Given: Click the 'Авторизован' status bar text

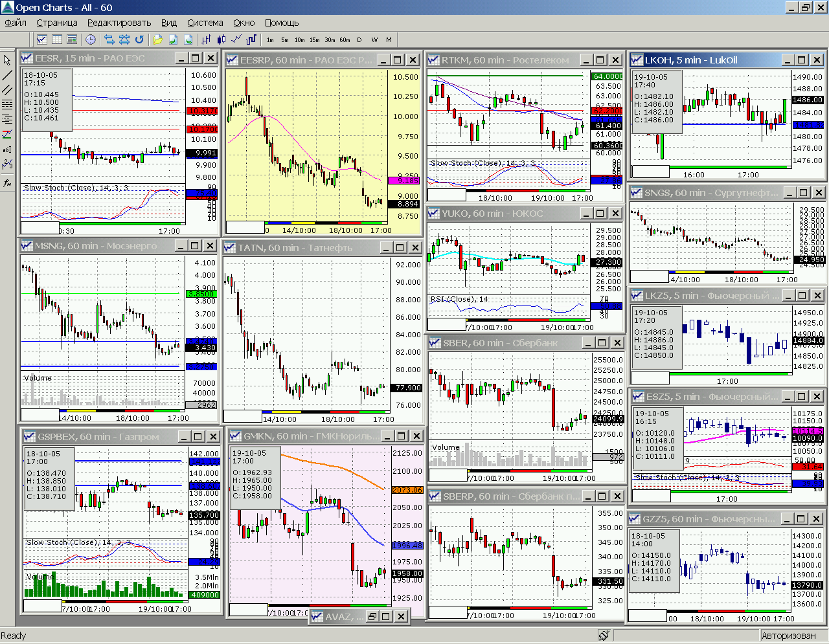Looking at the screenshot, I should click(788, 636).
